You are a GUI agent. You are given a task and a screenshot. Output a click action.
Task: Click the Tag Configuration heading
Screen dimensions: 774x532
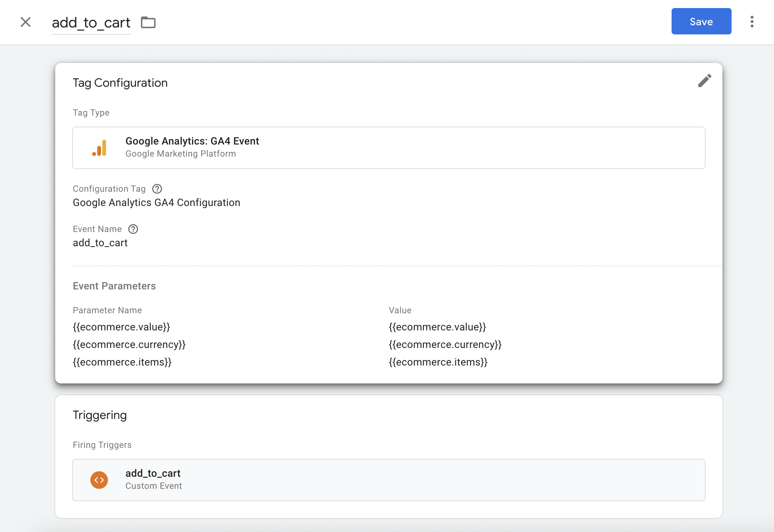[120, 83]
